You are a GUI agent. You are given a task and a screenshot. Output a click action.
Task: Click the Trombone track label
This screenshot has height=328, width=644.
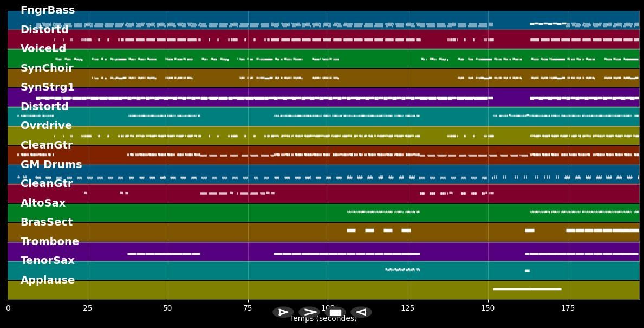(50, 242)
